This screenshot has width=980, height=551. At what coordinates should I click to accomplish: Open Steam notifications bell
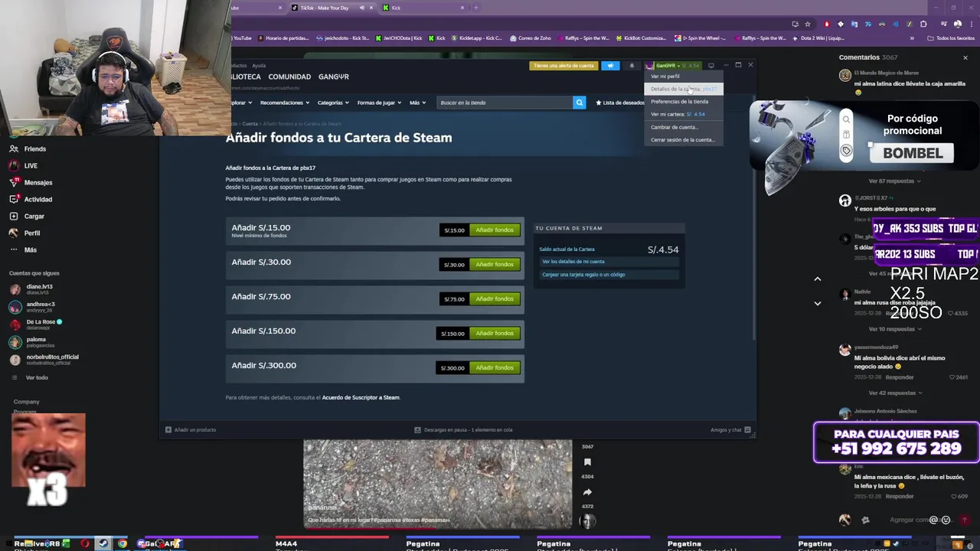632,66
